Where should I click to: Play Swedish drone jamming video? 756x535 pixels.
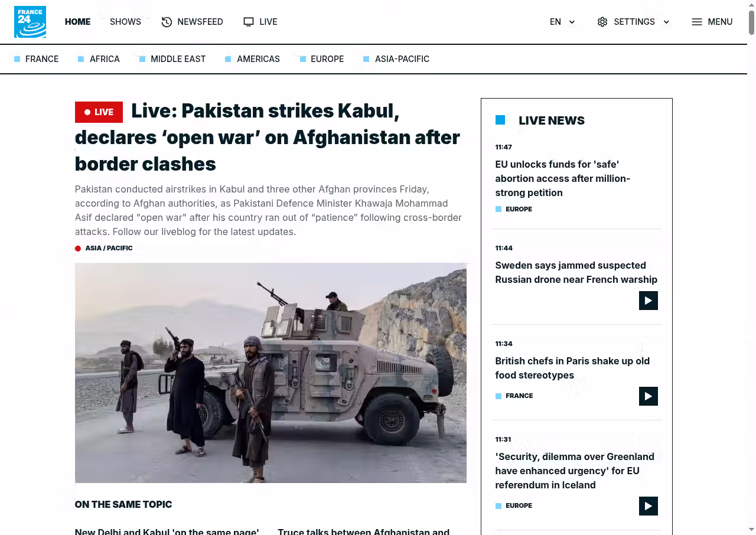pyautogui.click(x=649, y=301)
